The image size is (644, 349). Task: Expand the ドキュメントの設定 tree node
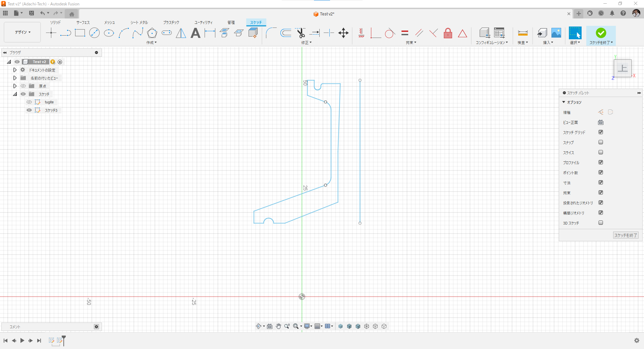pos(15,70)
